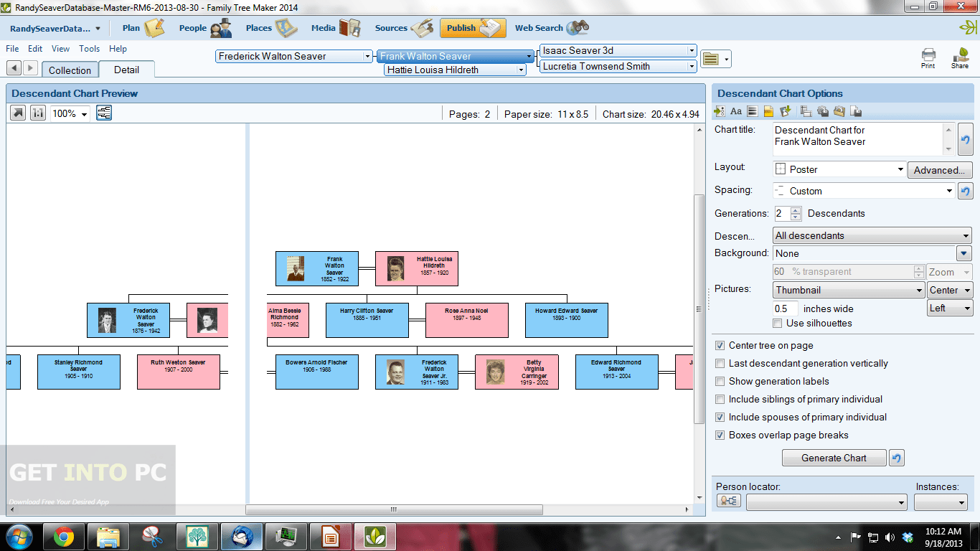Click the Generate Chart button
Image resolution: width=980 pixels, height=551 pixels.
(834, 458)
